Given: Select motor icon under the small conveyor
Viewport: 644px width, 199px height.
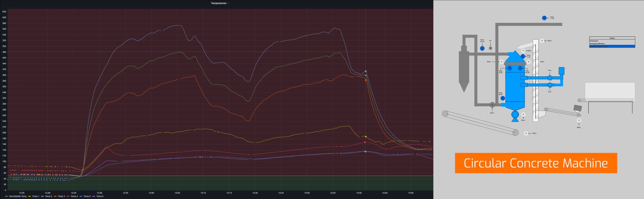Looking at the screenshot, I should click(x=579, y=120).
